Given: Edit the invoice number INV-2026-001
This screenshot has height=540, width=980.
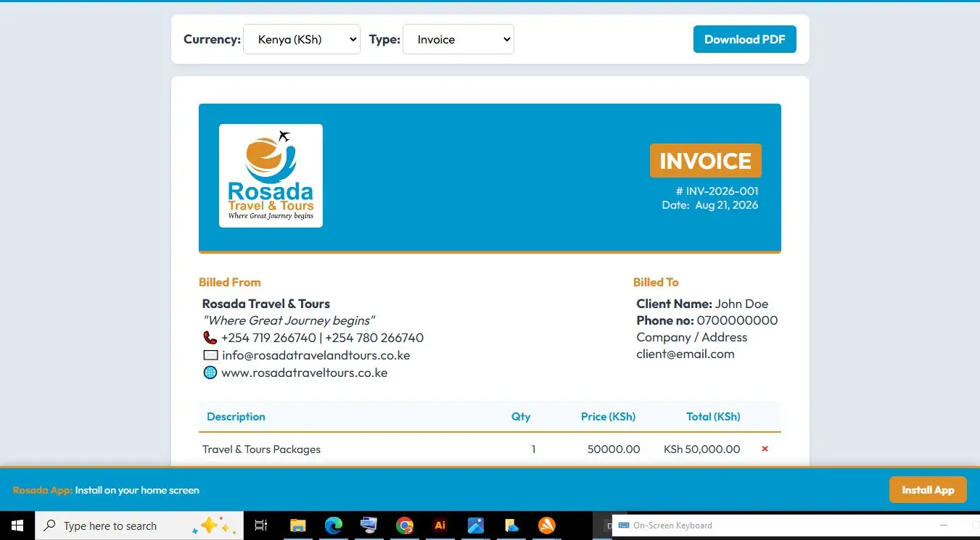Looking at the screenshot, I should pyautogui.click(x=722, y=191).
